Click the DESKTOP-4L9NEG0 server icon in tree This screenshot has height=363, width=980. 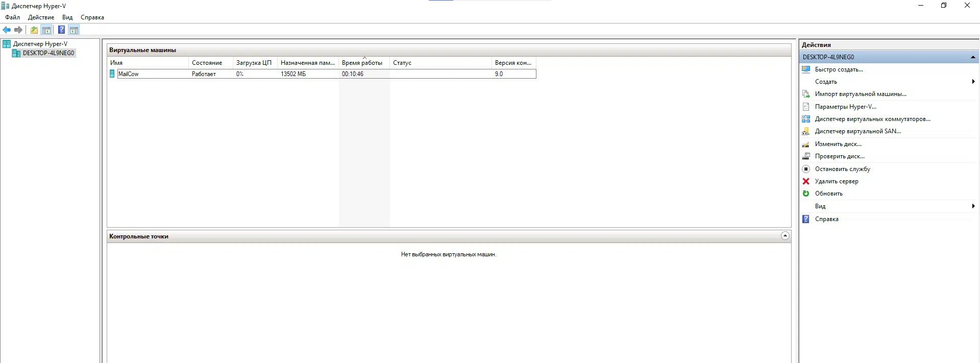click(x=16, y=53)
